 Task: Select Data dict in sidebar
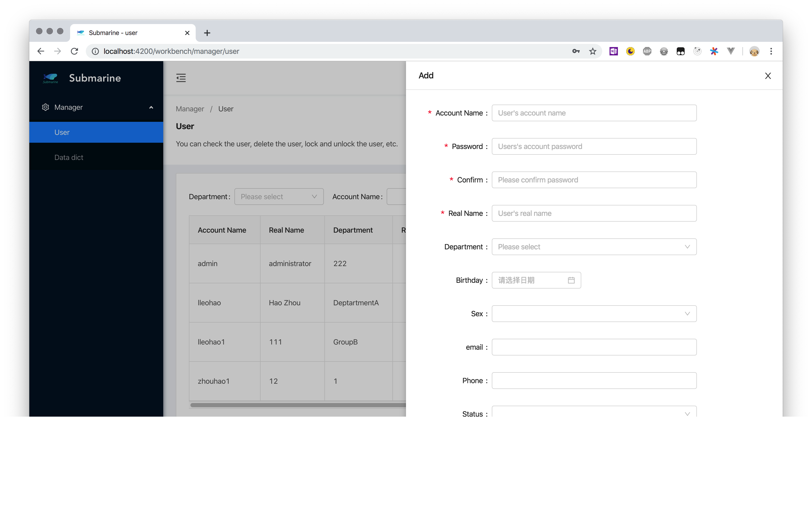[69, 157]
